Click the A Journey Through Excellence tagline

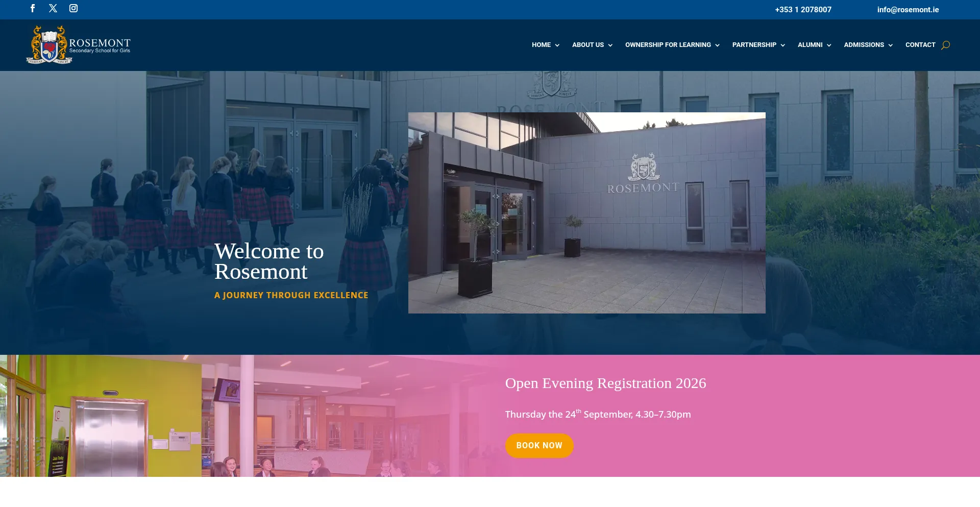(x=291, y=295)
